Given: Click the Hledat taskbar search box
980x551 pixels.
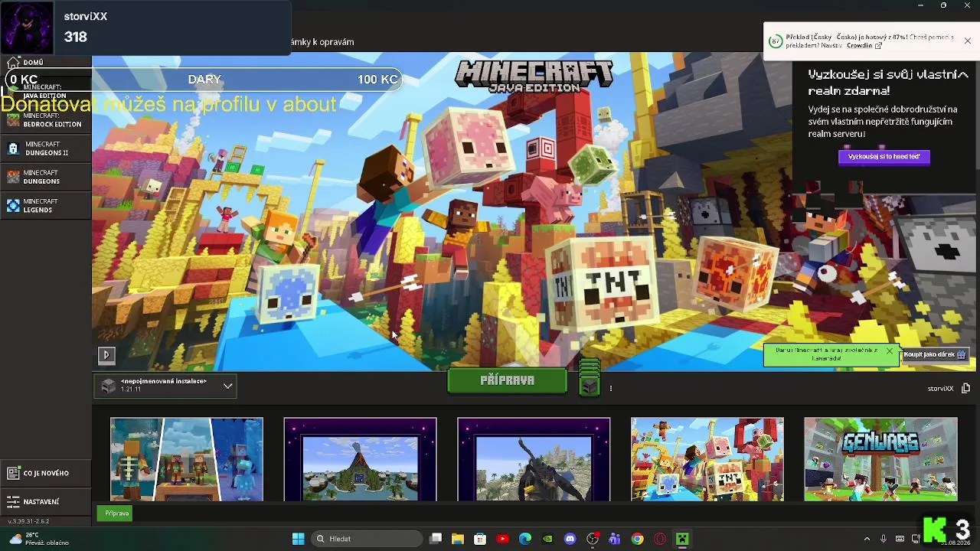Looking at the screenshot, I should [367, 539].
